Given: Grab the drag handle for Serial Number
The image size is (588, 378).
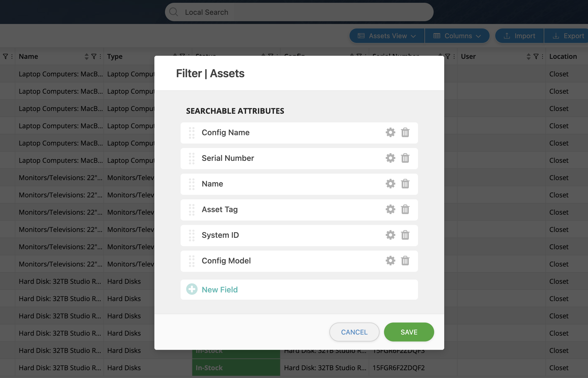Looking at the screenshot, I should [192, 158].
